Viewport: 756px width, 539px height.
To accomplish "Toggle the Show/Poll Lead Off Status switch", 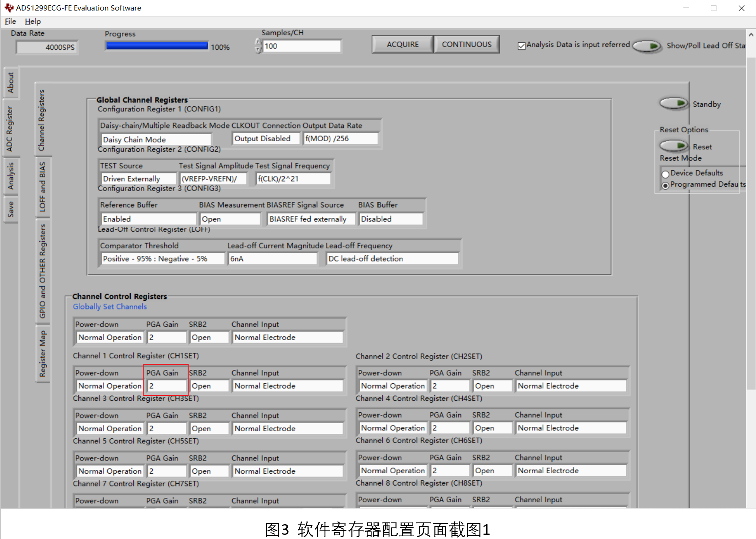I will point(647,46).
